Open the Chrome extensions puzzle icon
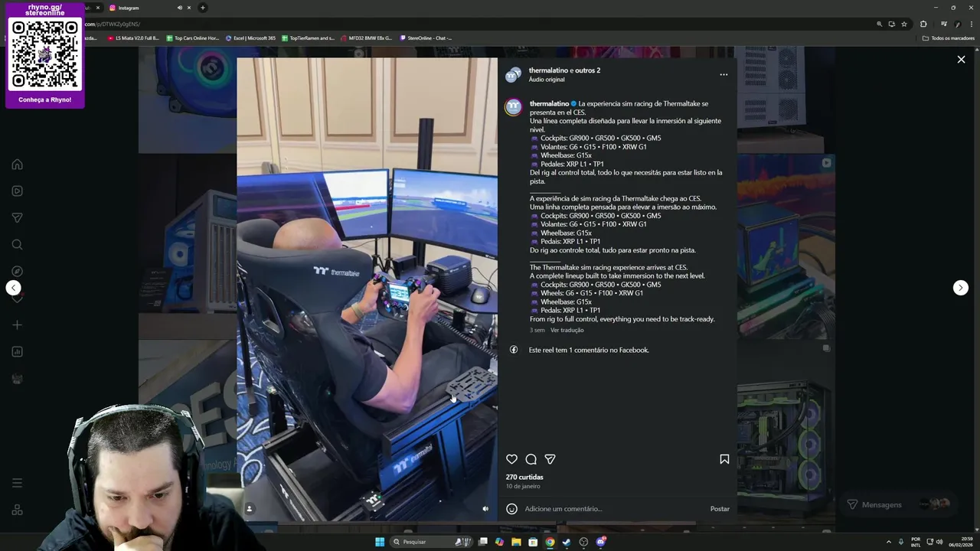This screenshot has height=551, width=980. (923, 24)
